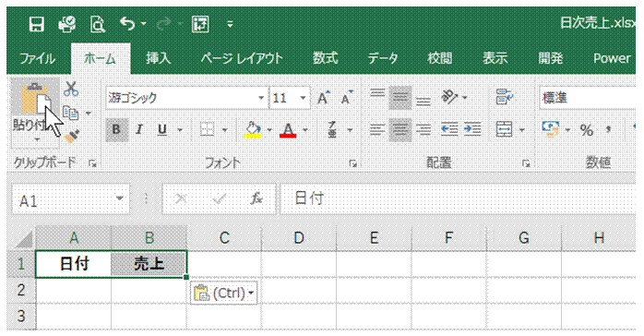Open the ファイル menu

[38, 59]
